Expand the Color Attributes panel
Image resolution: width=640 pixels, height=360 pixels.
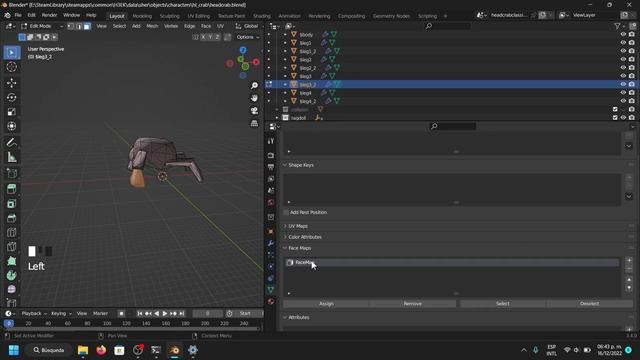click(285, 237)
